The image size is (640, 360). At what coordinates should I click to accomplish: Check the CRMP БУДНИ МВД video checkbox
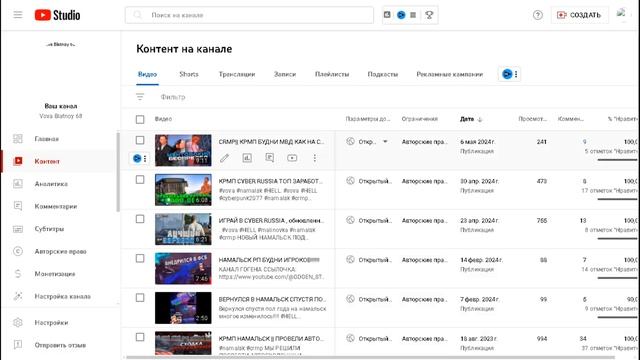point(140,140)
